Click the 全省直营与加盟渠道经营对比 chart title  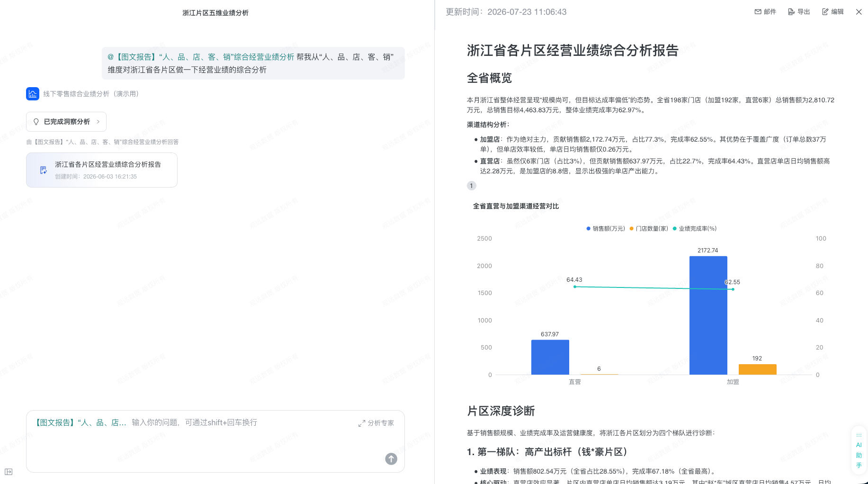point(516,206)
